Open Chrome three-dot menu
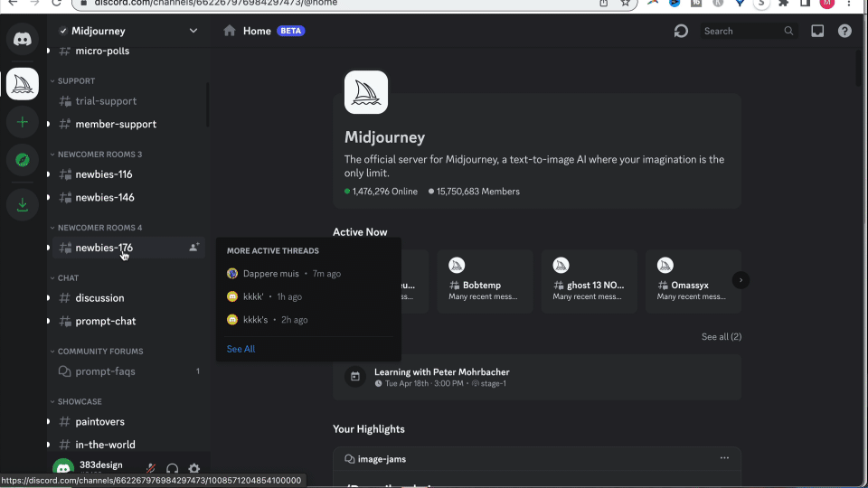 849,4
